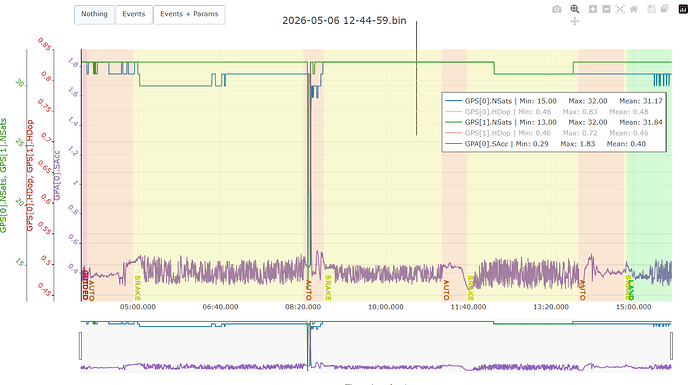
Task: Click the purple GPA[0].SAcc axis title
Action: [x=57, y=176]
